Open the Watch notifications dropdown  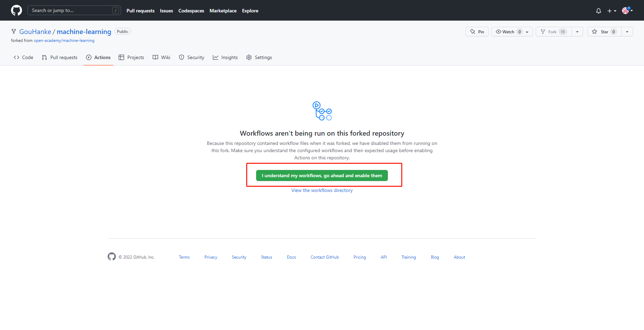point(512,32)
